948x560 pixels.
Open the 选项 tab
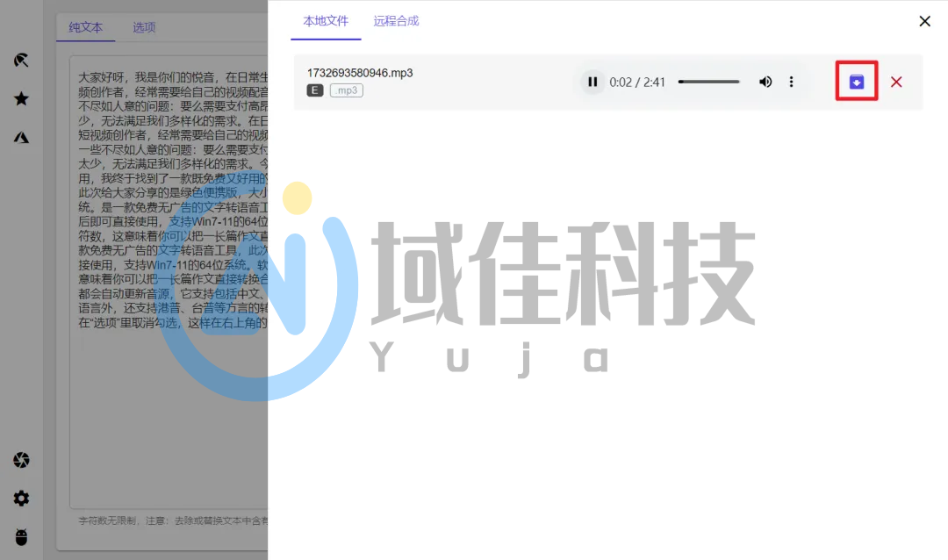tap(144, 27)
